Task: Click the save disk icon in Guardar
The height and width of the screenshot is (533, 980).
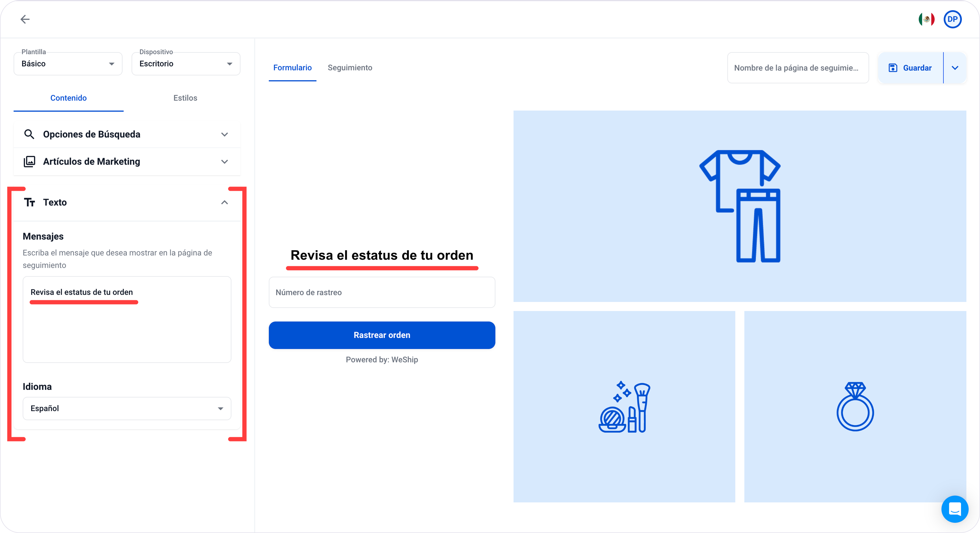Action: (x=893, y=68)
